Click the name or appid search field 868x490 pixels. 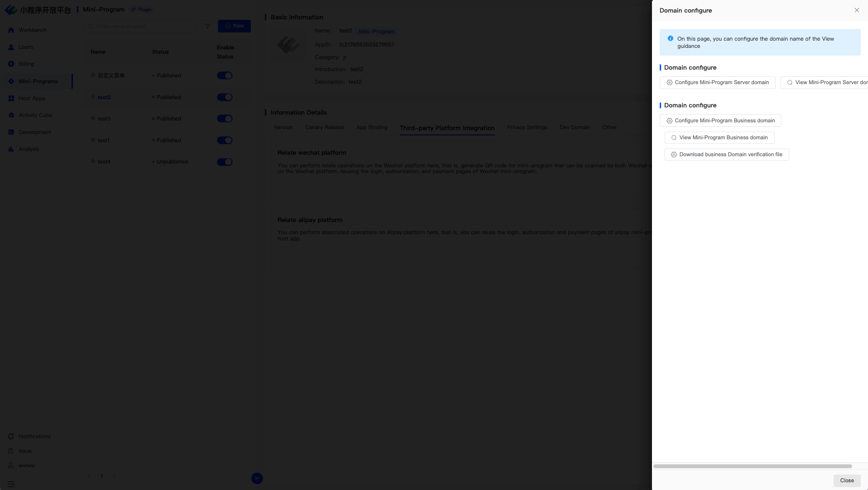140,26
